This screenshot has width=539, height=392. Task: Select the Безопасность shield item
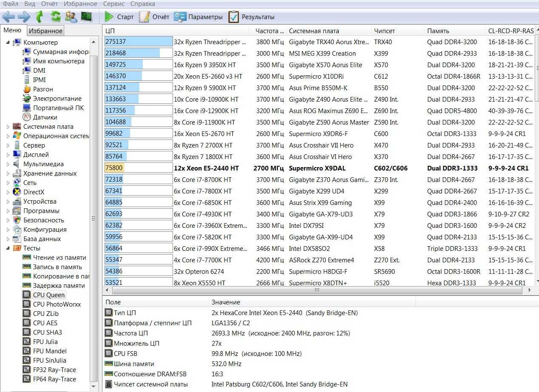[39, 220]
